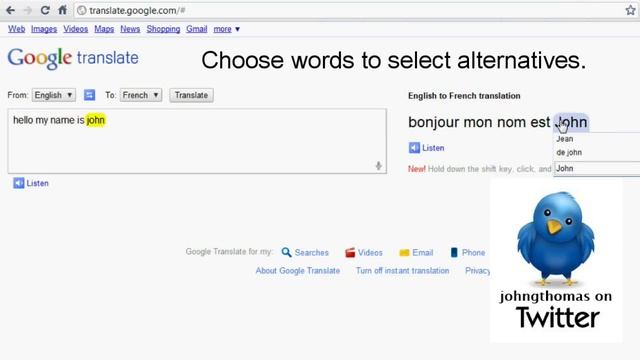Play source text Listen speaker icon

19,183
